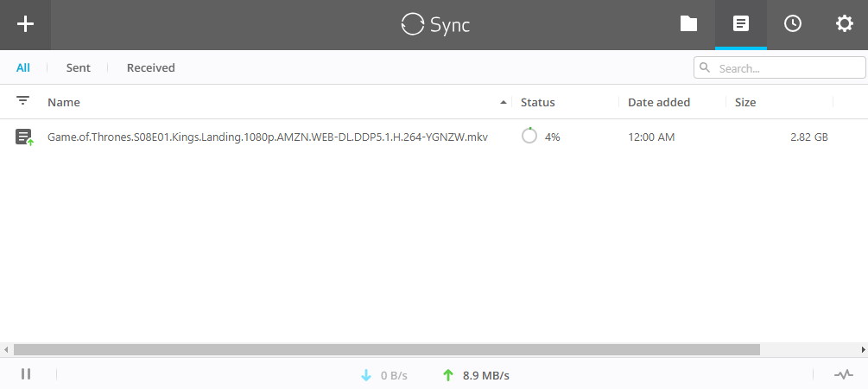Click the horizontal scrollbar right arrow
Screen dimensions: 868x389
pyautogui.click(x=862, y=350)
